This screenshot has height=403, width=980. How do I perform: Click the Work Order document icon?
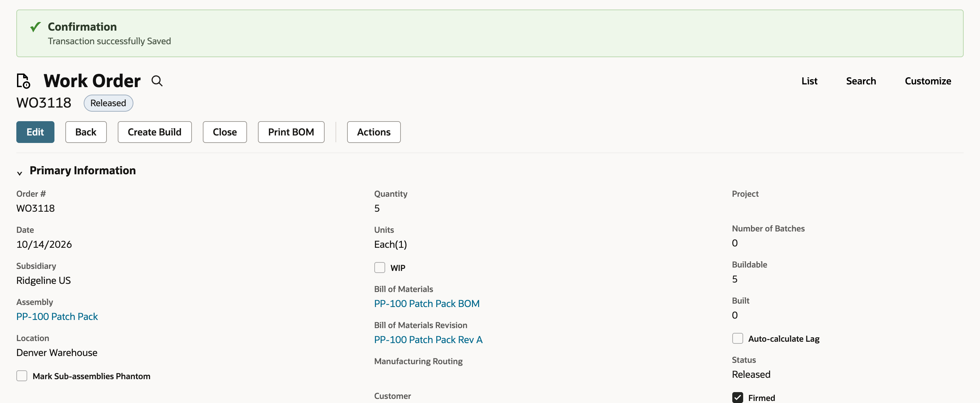click(23, 81)
